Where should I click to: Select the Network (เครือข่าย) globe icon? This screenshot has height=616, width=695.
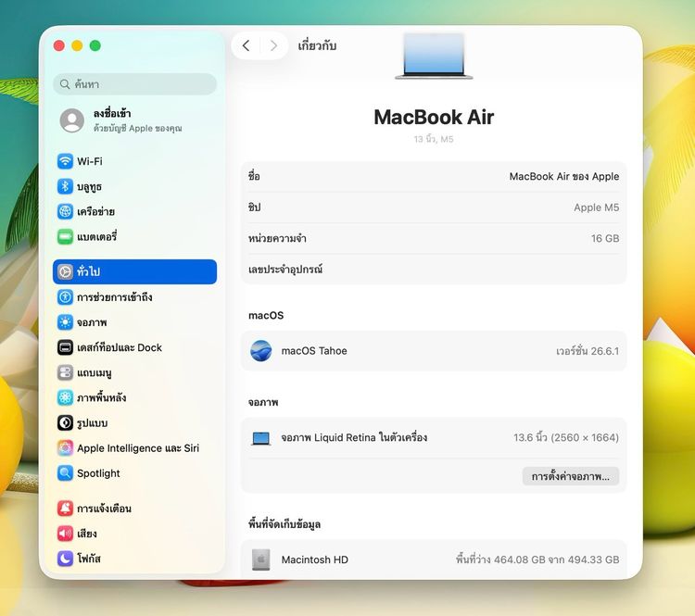[65, 211]
